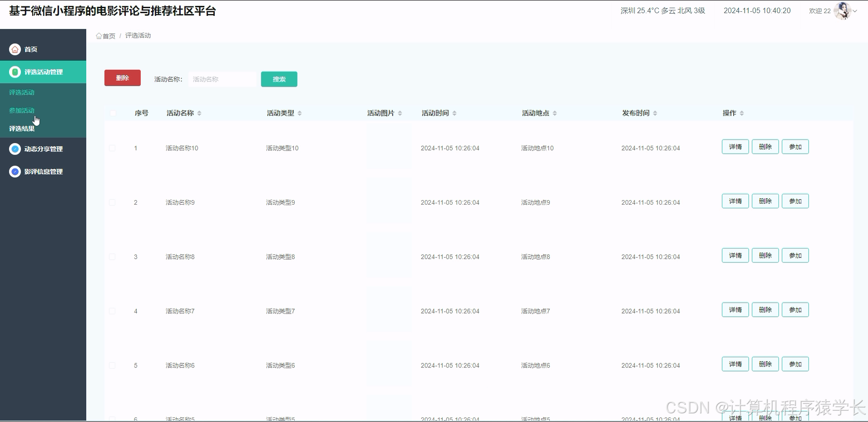
Task: Click the breadcrumb home icon
Action: (x=99, y=36)
